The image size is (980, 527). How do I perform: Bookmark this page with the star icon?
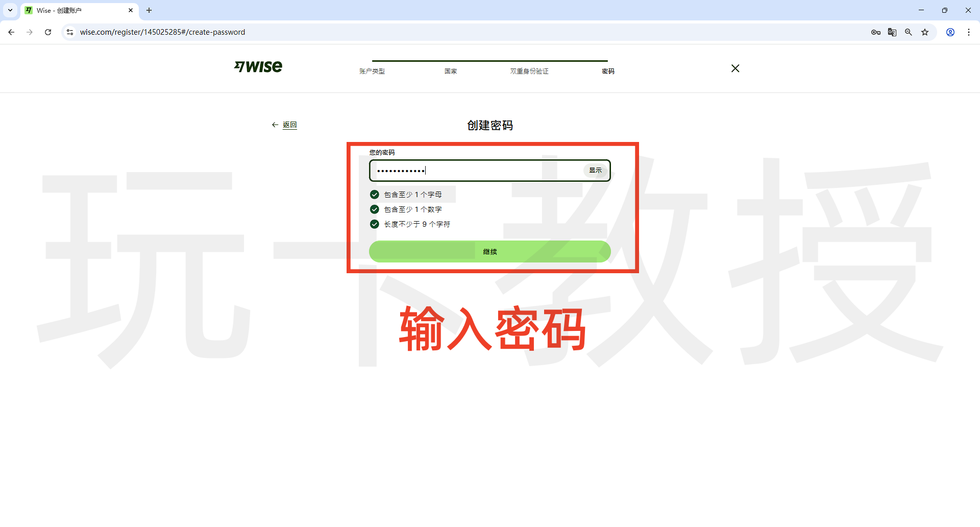click(x=925, y=32)
